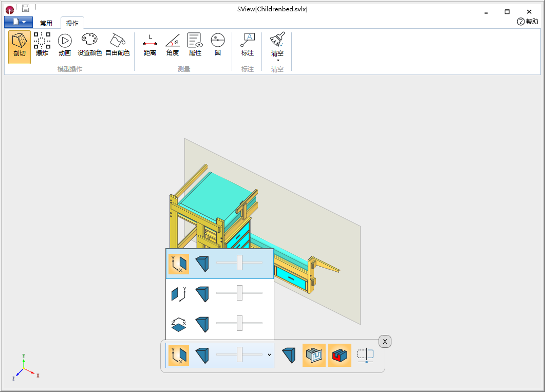545x392 pixels.
Task: Choose the 距离 distance measurement tool
Action: tap(150, 45)
